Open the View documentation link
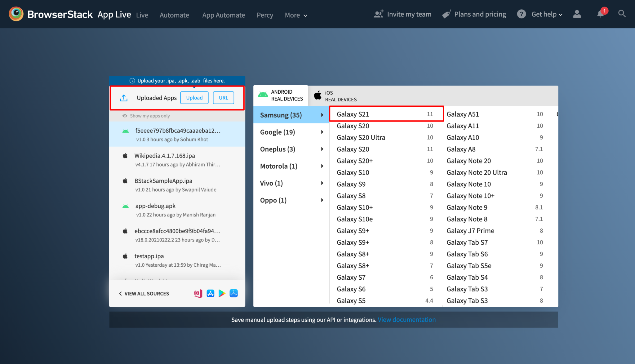The image size is (635, 364). [x=406, y=320]
